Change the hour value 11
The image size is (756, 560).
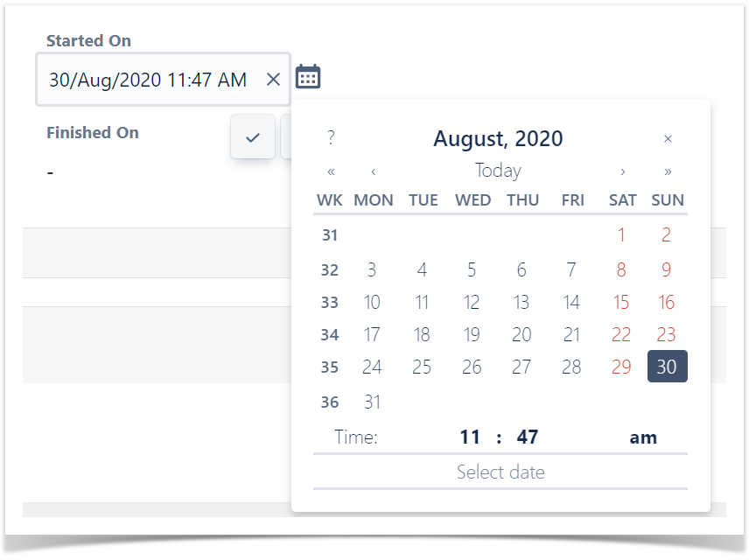(470, 437)
